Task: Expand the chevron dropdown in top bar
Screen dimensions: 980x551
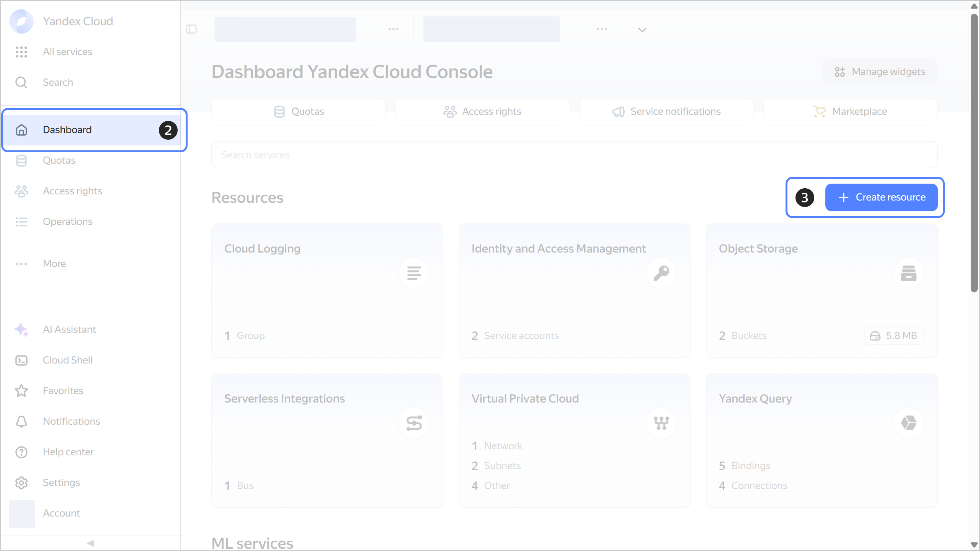Action: [642, 29]
